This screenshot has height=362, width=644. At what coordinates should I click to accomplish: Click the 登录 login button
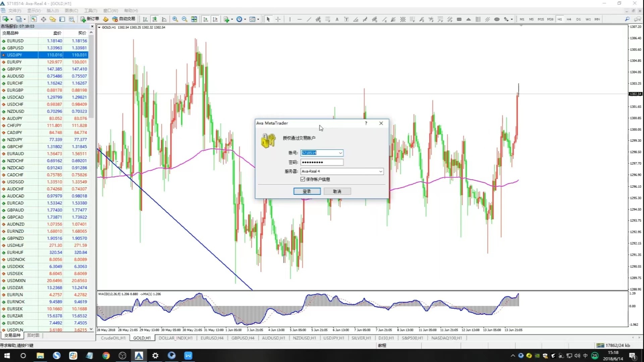[x=307, y=191]
